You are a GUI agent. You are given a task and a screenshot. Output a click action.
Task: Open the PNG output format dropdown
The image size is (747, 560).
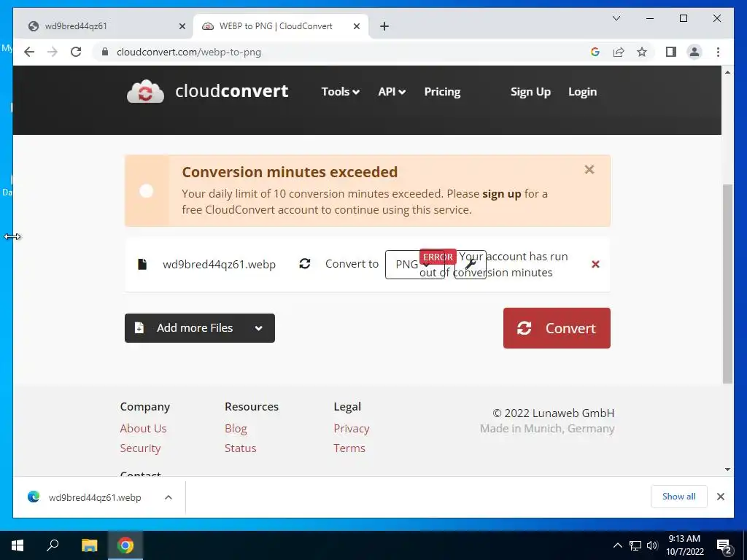[414, 264]
